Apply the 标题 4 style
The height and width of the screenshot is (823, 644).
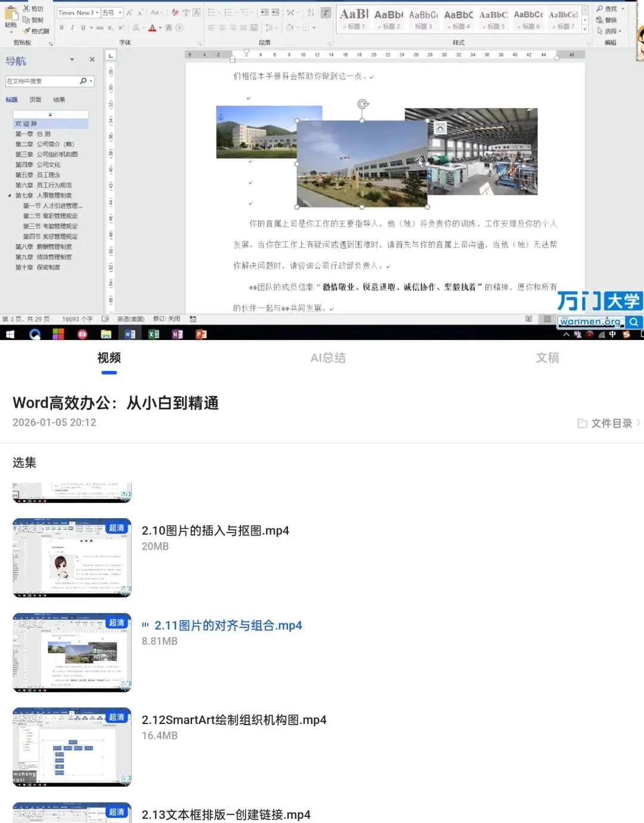(x=458, y=18)
